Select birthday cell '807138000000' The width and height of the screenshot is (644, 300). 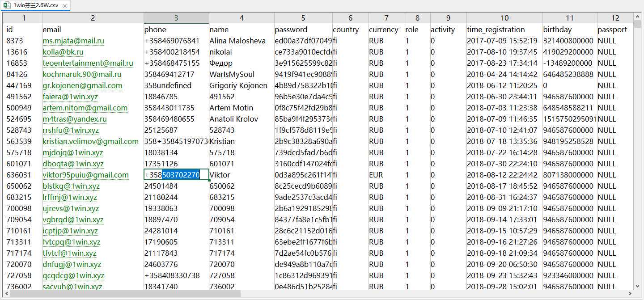click(570, 175)
